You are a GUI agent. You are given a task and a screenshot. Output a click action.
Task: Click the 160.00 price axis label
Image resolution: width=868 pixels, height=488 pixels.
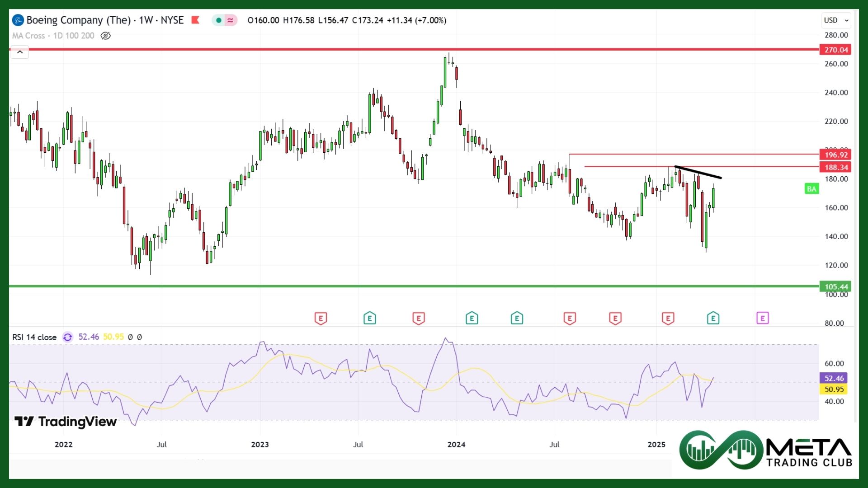(x=836, y=208)
